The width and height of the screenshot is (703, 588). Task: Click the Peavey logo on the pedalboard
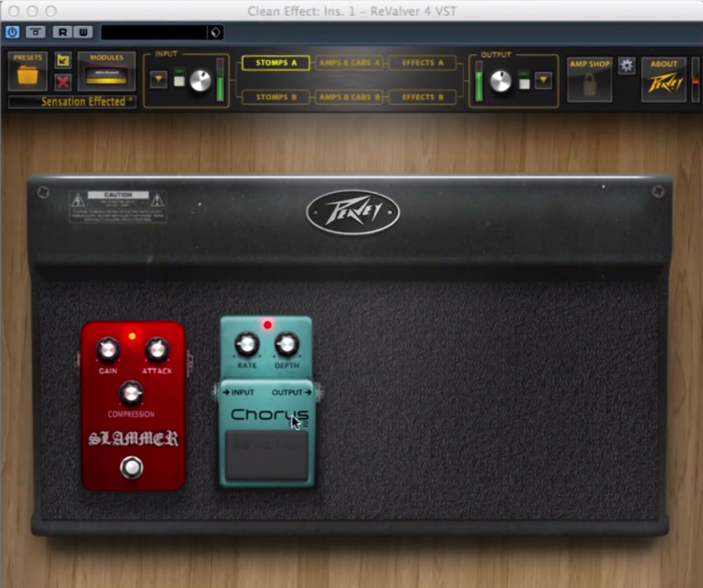[353, 212]
